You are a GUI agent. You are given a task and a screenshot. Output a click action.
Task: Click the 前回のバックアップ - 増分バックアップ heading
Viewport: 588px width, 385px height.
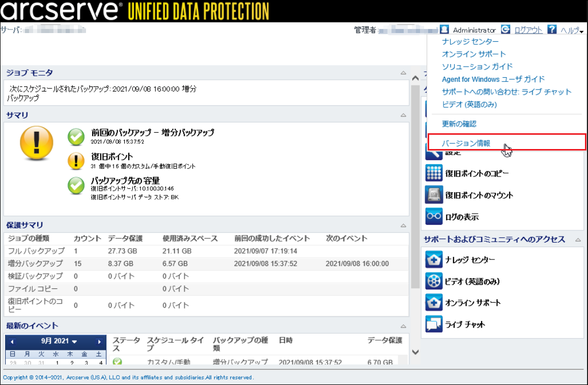click(x=152, y=133)
